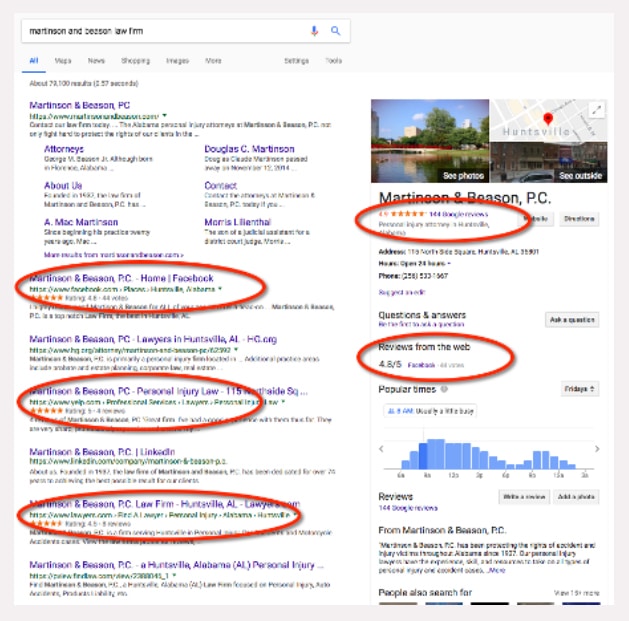Expand the More search categories menu
Image resolution: width=629 pixels, height=621 pixels.
pyautogui.click(x=213, y=61)
